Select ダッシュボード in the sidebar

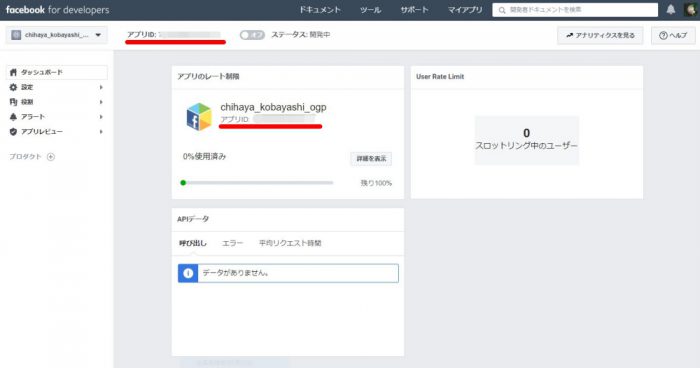click(x=57, y=72)
